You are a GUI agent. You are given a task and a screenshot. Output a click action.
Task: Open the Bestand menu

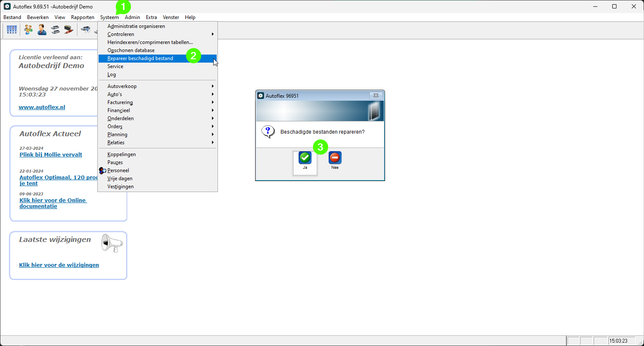click(x=12, y=17)
